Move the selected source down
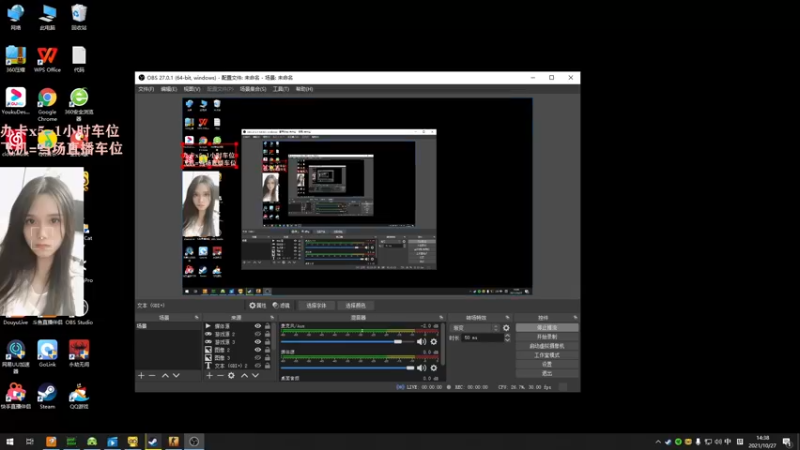 point(255,376)
